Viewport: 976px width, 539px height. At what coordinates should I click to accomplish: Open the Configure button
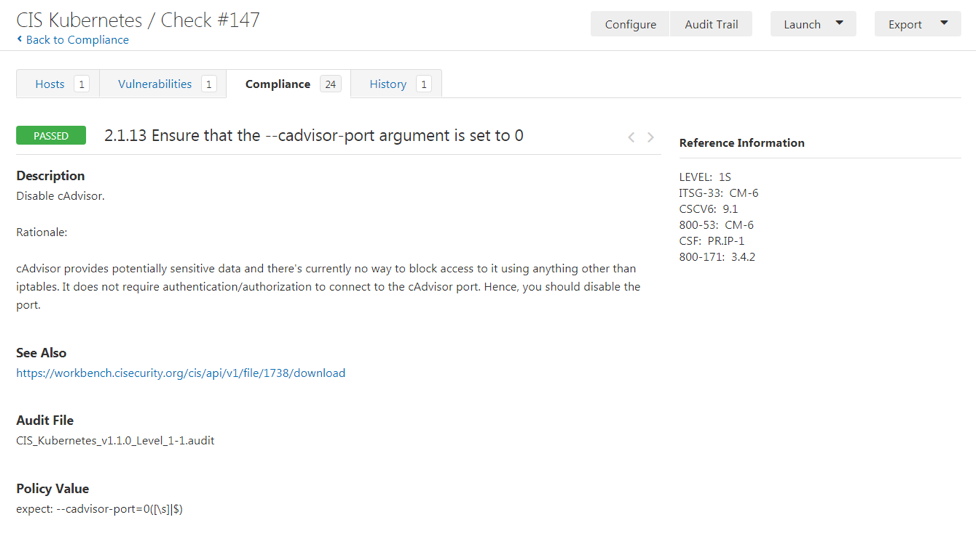click(x=630, y=24)
